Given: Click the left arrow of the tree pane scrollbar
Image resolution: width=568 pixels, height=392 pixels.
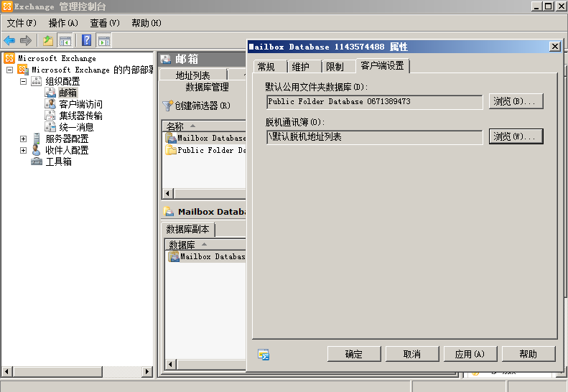Looking at the screenshot, I should tap(7, 372).
